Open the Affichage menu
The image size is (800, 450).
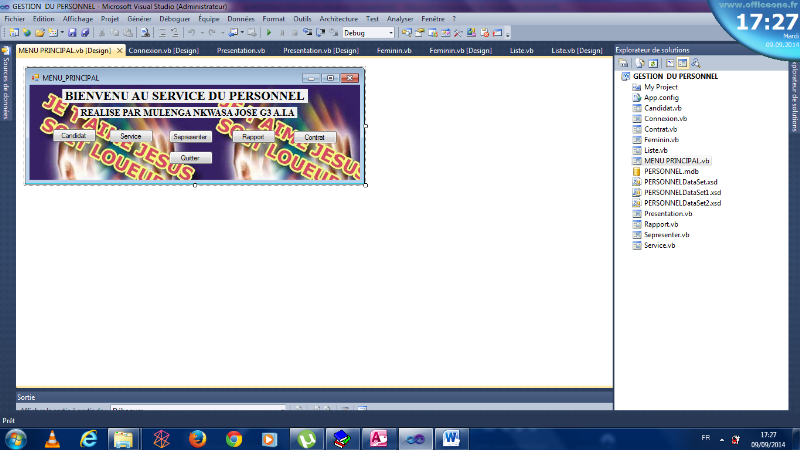tap(78, 19)
